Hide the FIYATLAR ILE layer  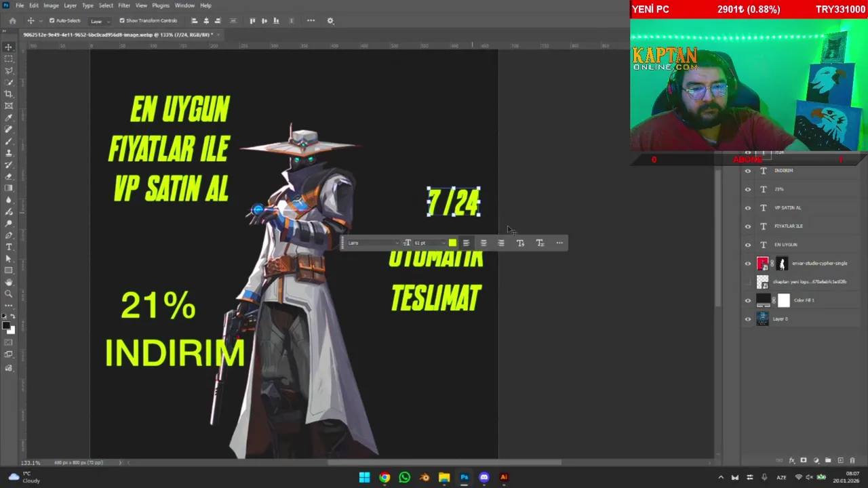click(x=748, y=226)
